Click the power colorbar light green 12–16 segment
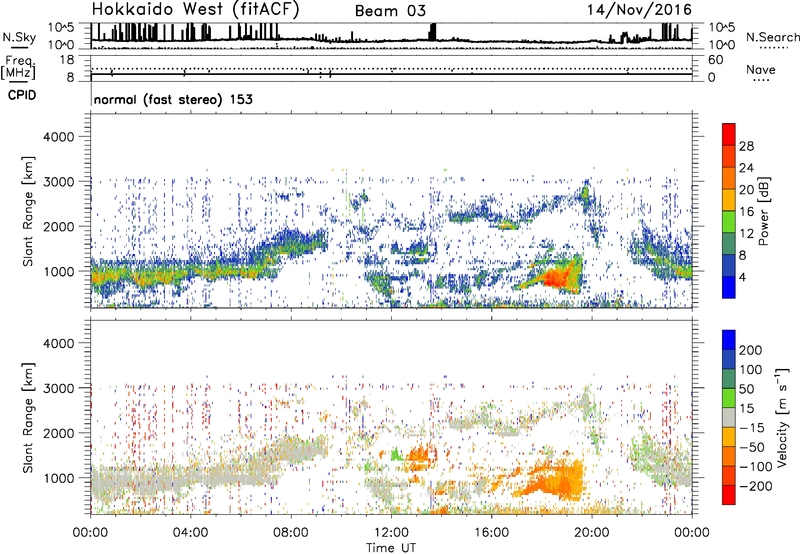800x554 pixels. (729, 221)
